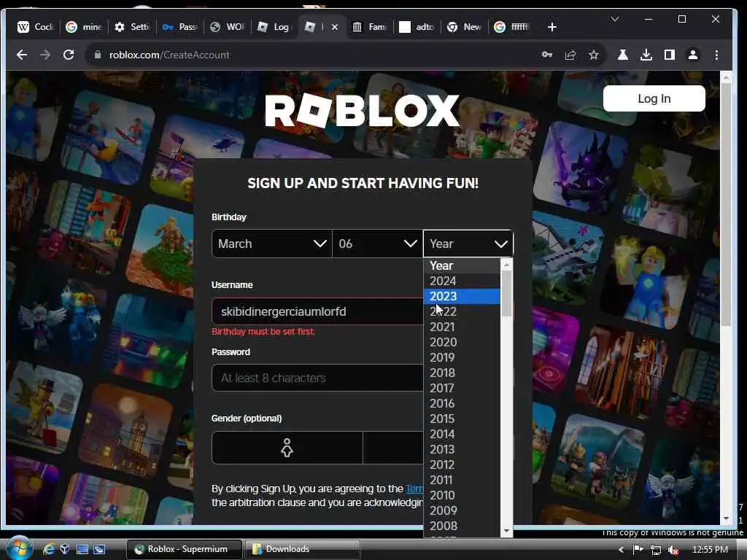Select 2009 from the year list
The image size is (747, 560).
462,510
